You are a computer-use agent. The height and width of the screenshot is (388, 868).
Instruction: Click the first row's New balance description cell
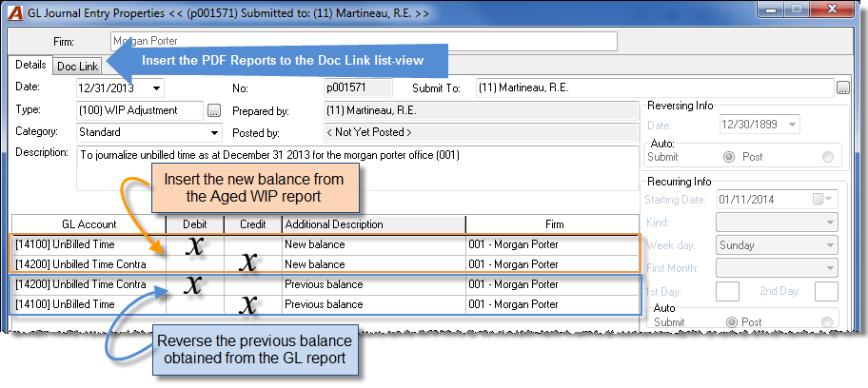tap(374, 244)
